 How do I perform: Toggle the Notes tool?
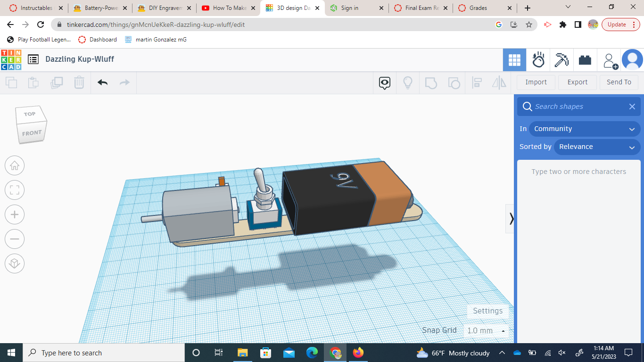coord(384,82)
